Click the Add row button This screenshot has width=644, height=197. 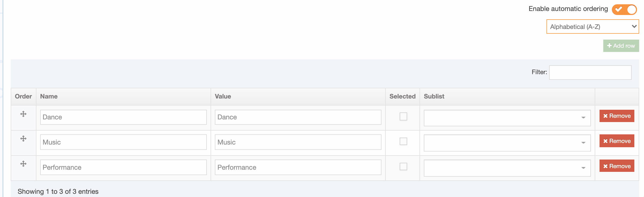(621, 46)
